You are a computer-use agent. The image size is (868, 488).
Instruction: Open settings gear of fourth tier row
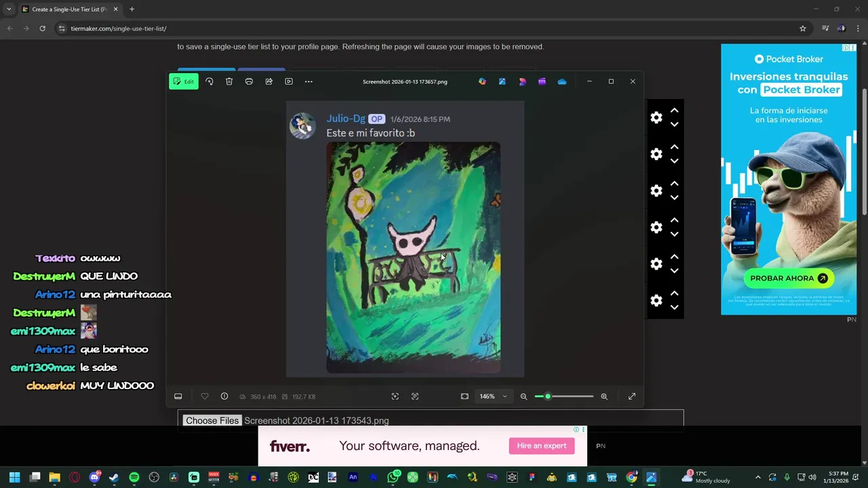(656, 227)
